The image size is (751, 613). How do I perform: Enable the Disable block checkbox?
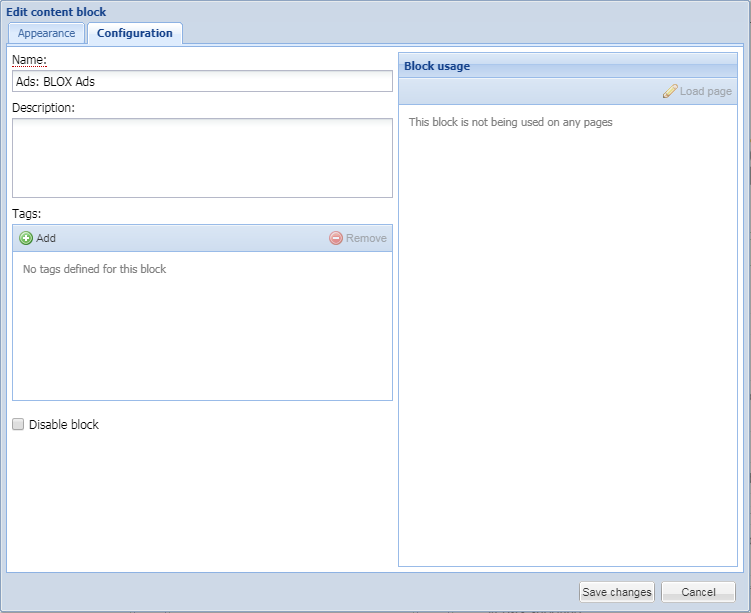coord(18,424)
